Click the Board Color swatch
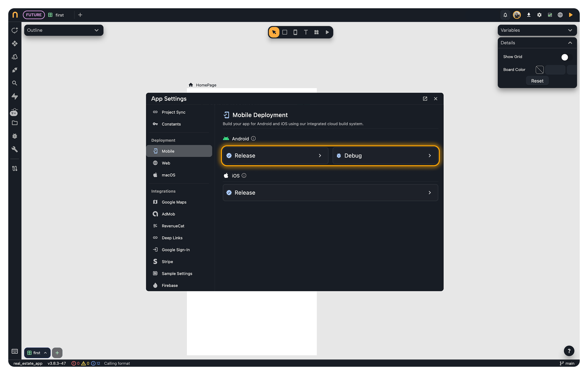 pyautogui.click(x=540, y=70)
